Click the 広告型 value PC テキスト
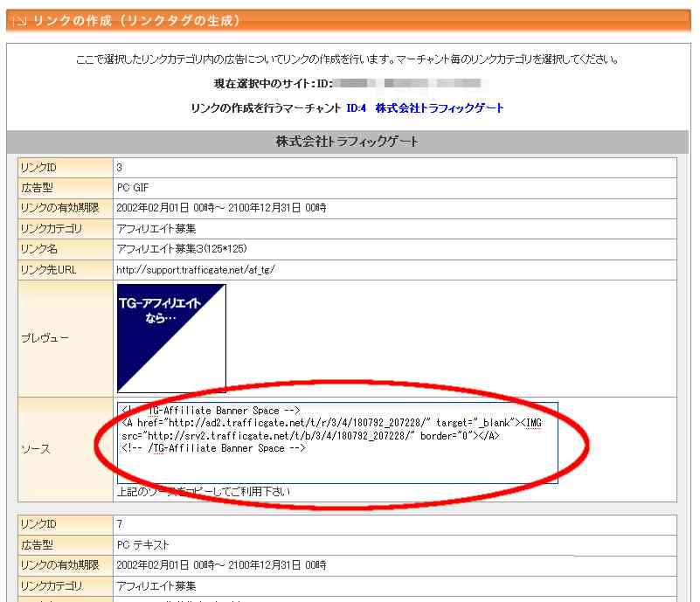 142,544
